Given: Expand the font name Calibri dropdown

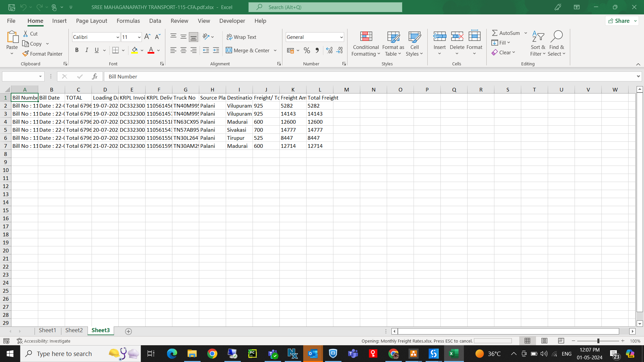Looking at the screenshot, I should 117,37.
